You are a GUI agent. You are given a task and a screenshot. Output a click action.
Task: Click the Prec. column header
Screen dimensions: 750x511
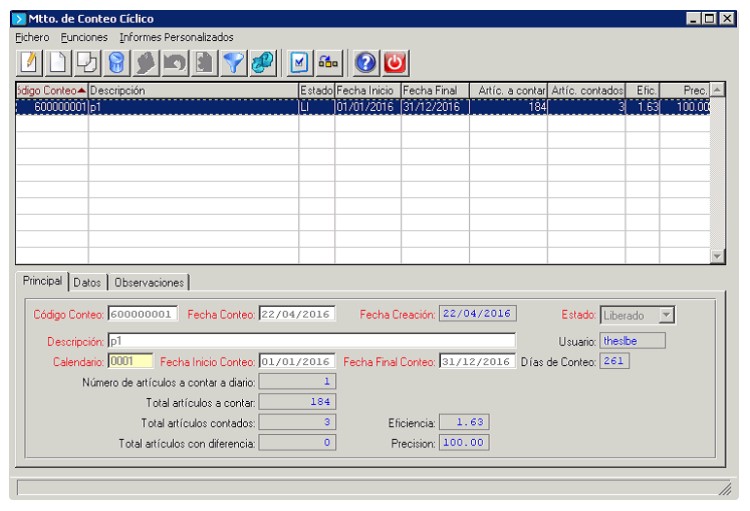click(685, 90)
